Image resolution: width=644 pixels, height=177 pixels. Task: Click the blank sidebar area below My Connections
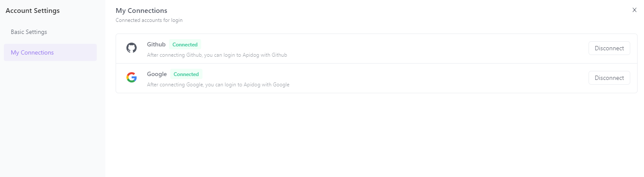52,120
